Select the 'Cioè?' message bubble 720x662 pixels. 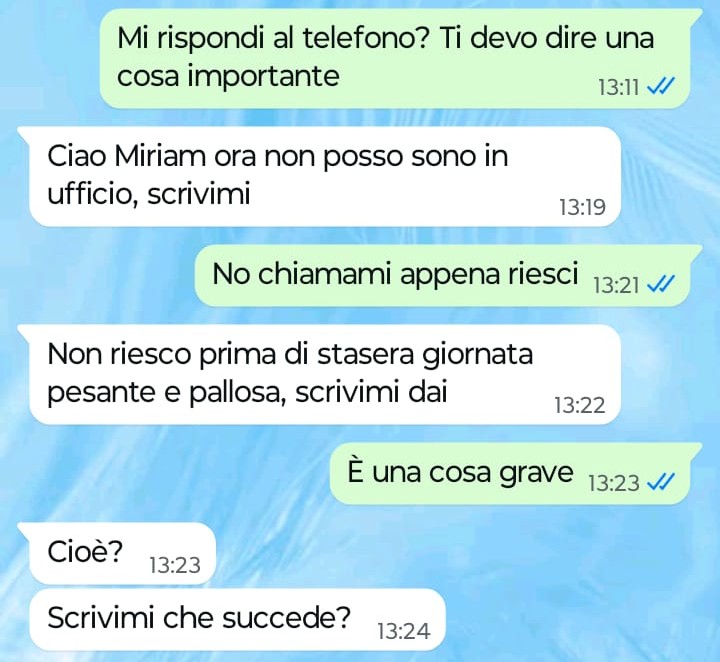tap(117, 553)
